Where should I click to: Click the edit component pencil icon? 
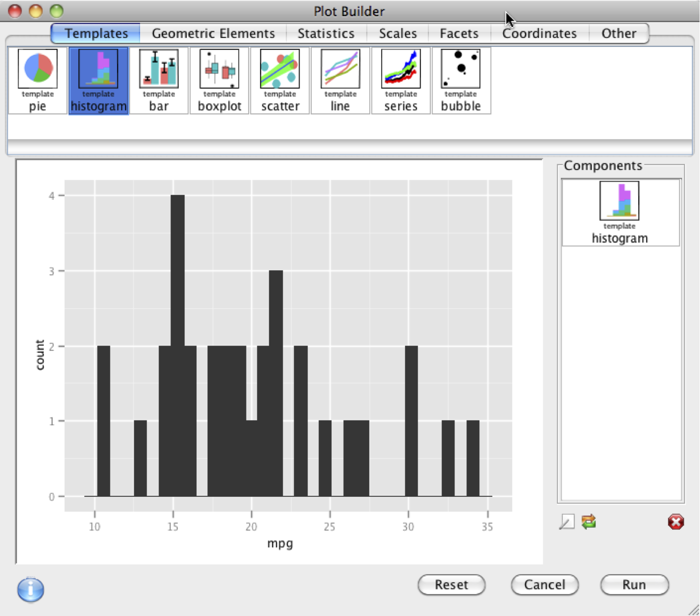pyautogui.click(x=567, y=522)
